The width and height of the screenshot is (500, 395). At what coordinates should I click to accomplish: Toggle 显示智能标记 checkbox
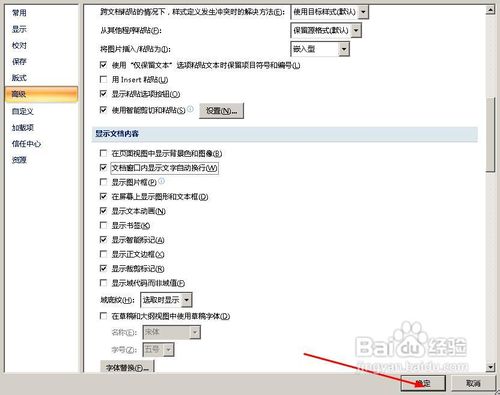pyautogui.click(x=103, y=239)
